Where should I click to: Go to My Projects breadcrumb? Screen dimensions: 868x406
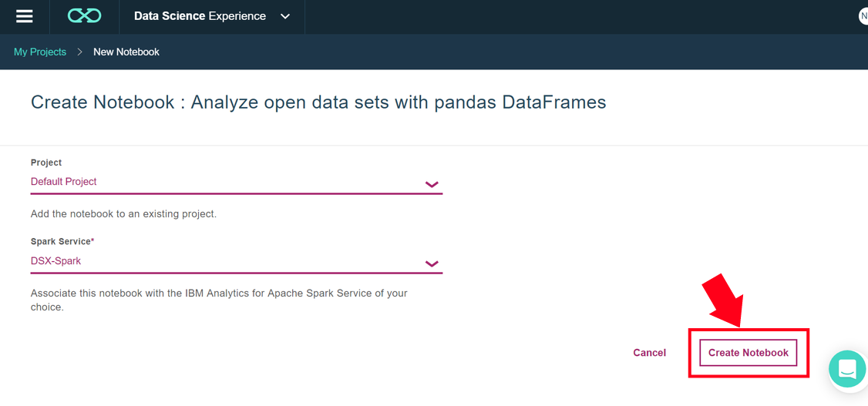[40, 52]
